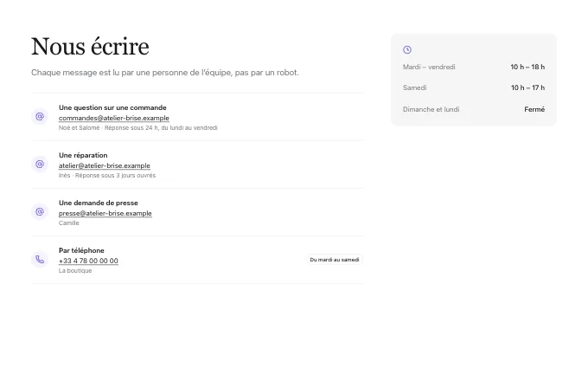Click the at-sign icon beside order question
588x368 pixels.
(x=40, y=117)
